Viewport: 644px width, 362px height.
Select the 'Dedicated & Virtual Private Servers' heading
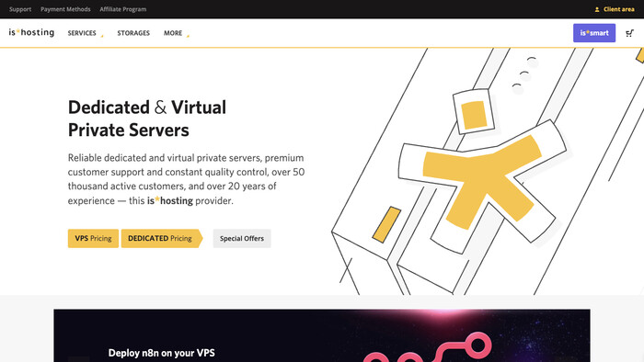click(147, 119)
